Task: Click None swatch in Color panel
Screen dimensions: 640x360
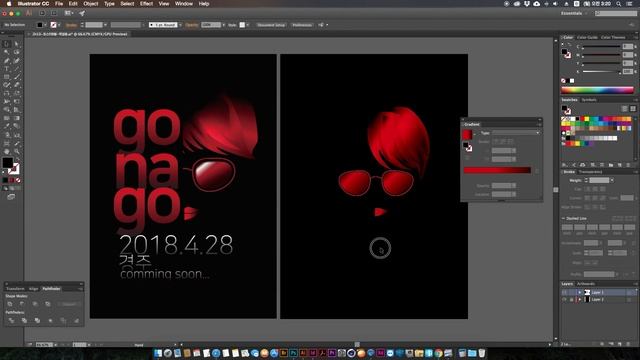Action: [564, 81]
